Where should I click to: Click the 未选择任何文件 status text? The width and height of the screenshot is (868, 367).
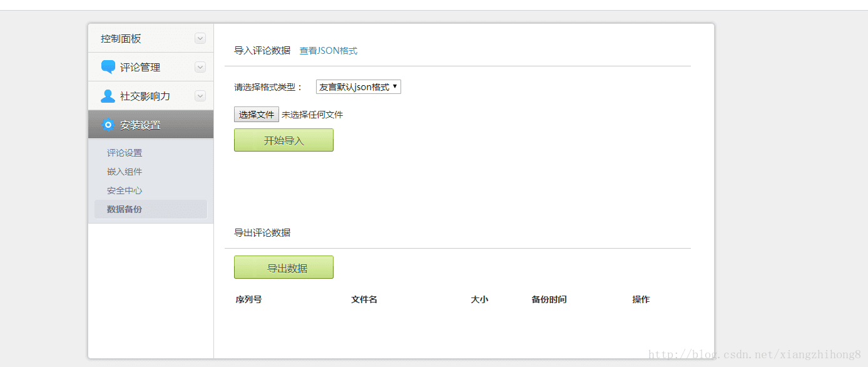[x=312, y=115]
